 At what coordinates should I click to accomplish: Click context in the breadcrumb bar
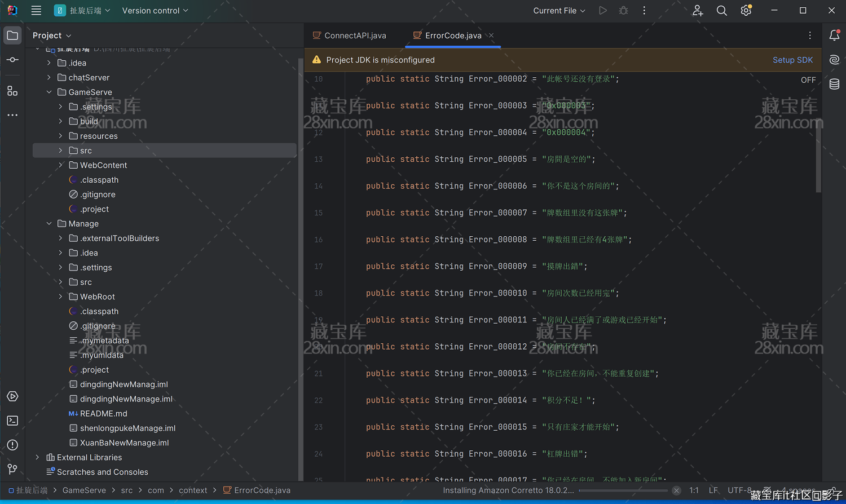(x=193, y=490)
